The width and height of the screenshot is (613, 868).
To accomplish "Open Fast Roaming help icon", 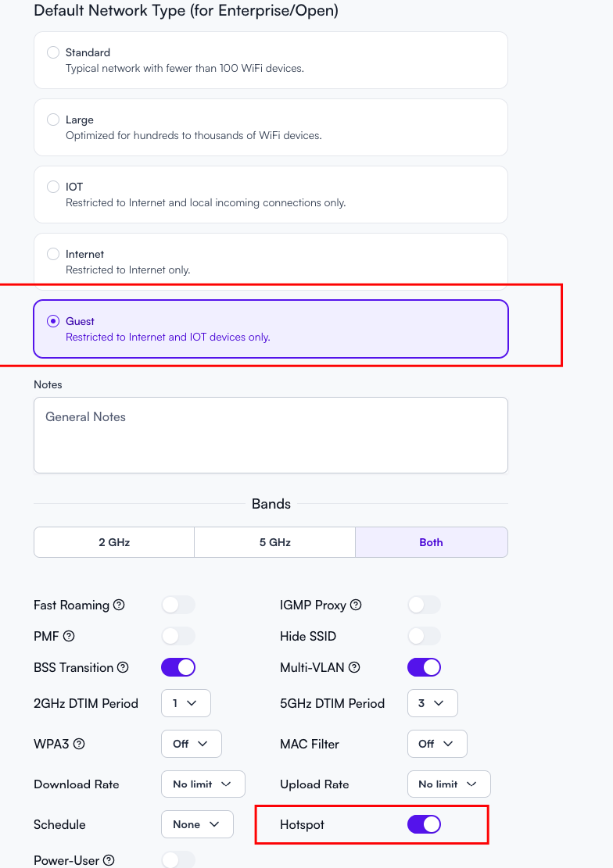I will pyautogui.click(x=119, y=605).
